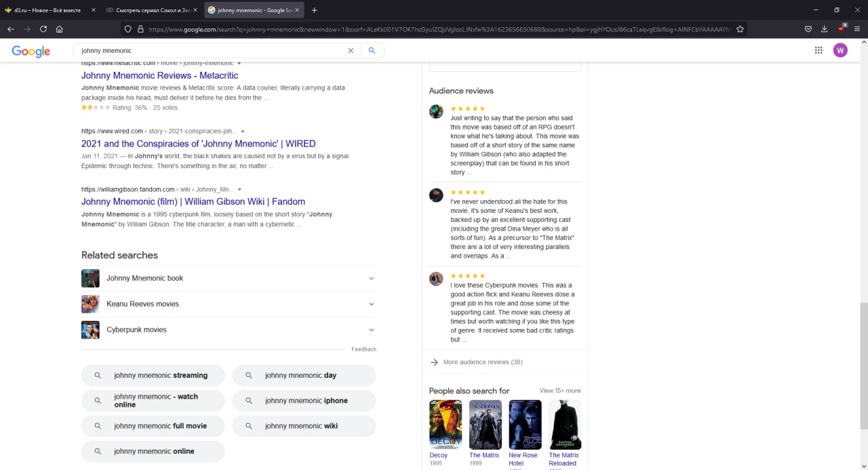The width and height of the screenshot is (868, 470).
Task: Click Keanu Reeves movies thumbnail
Action: pos(90,304)
